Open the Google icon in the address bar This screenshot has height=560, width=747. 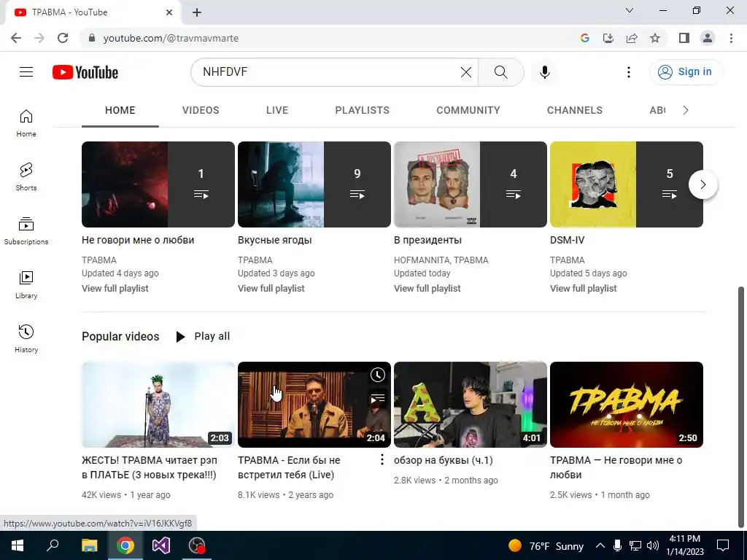tap(585, 38)
